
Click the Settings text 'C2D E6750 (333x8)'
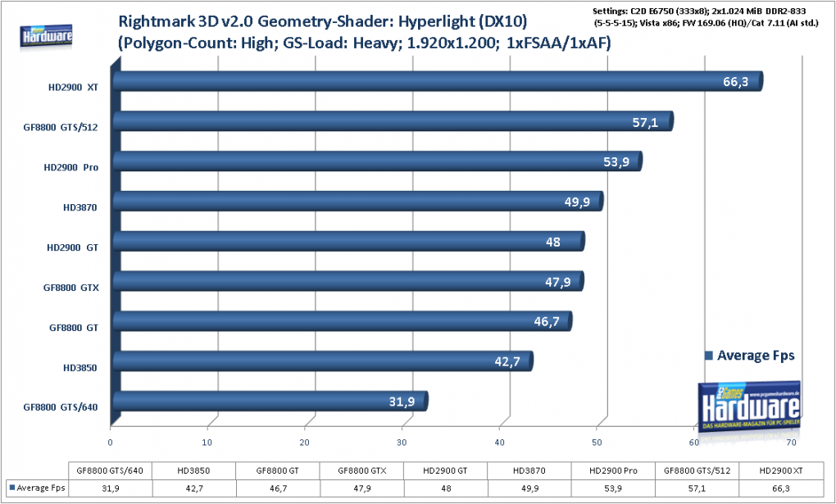[x=669, y=11]
